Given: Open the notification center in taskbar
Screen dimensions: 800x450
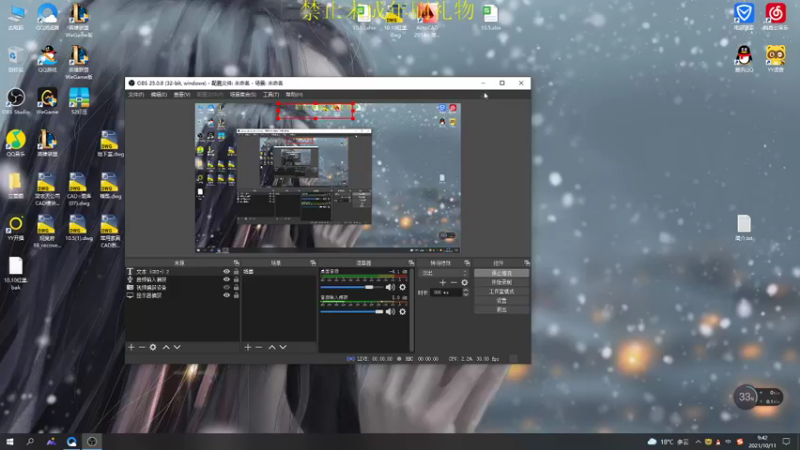Looking at the screenshot, I should [787, 442].
